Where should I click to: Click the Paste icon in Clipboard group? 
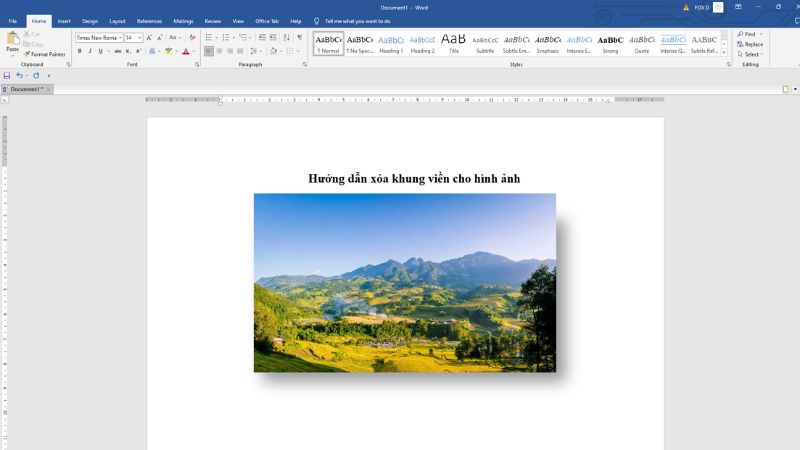coord(12,41)
